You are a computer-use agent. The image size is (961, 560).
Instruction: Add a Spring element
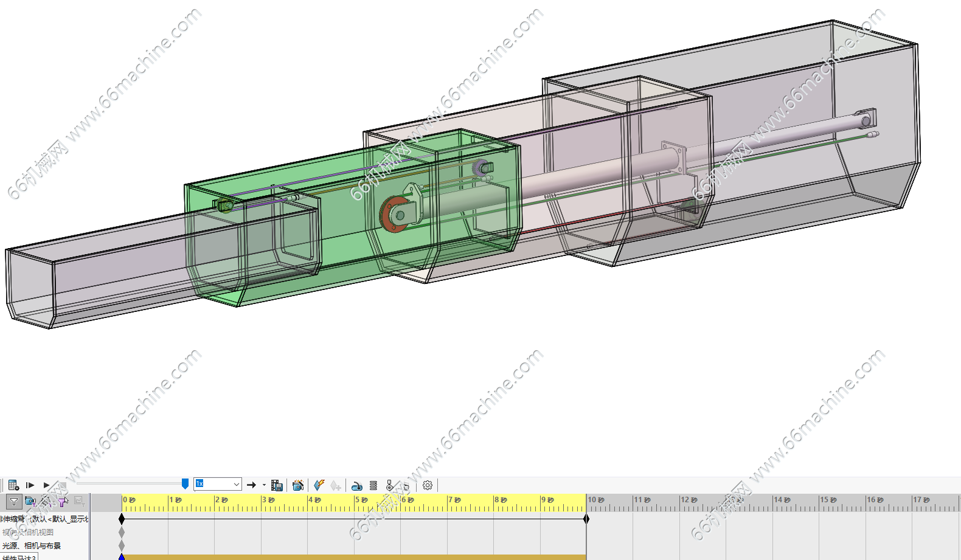[x=373, y=486]
